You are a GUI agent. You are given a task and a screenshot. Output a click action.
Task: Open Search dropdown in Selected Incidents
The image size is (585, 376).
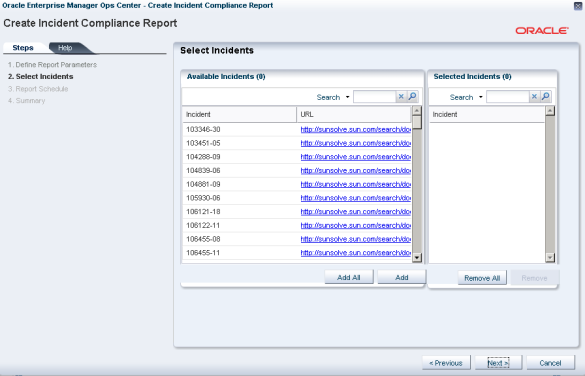(481, 97)
